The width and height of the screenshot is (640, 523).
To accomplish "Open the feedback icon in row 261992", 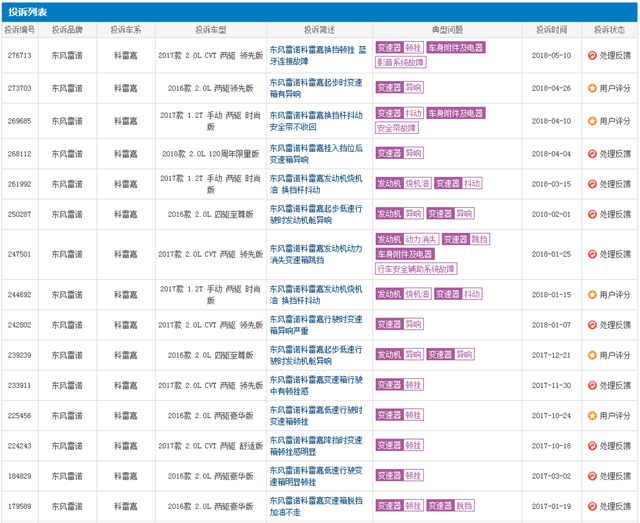I will tap(592, 184).
